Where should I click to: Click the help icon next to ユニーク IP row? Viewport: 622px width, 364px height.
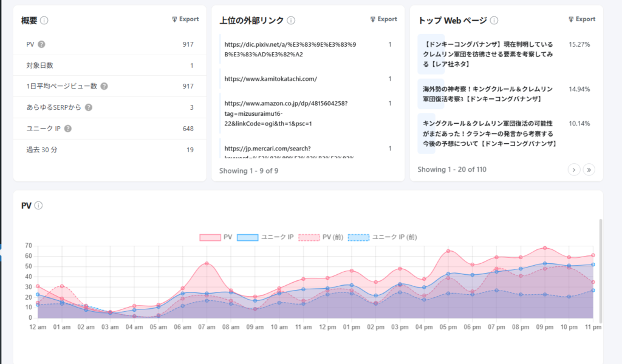pyautogui.click(x=68, y=129)
